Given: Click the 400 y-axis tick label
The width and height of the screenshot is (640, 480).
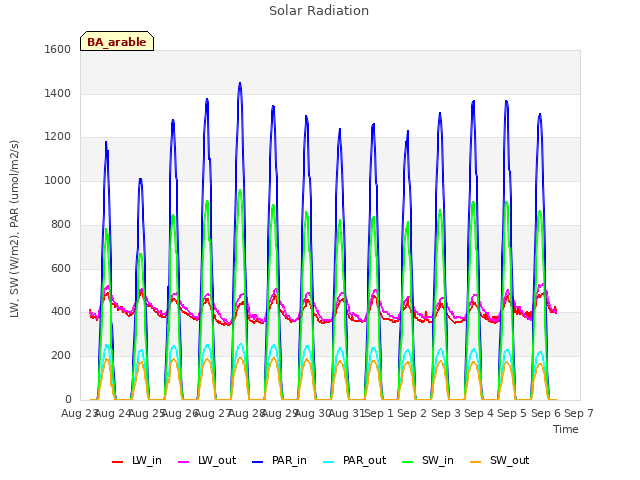Looking at the screenshot, I should pyautogui.click(x=61, y=312).
